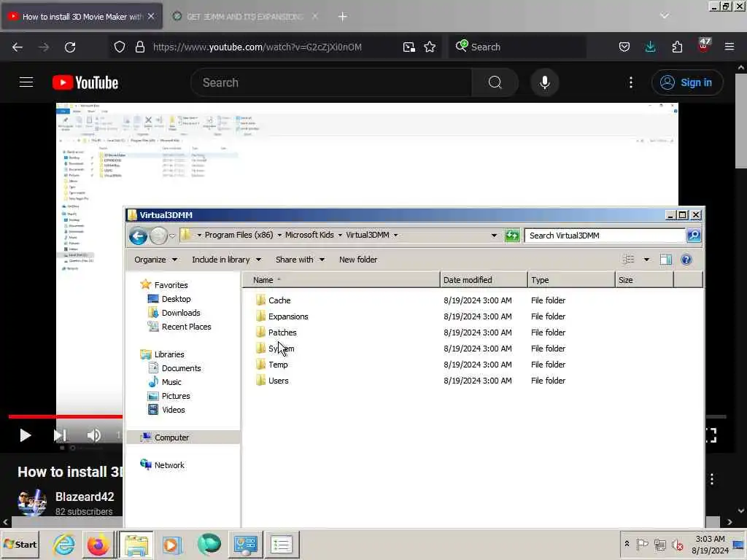
Task: Open picture-in-picture icon in address bar
Action: point(409,47)
